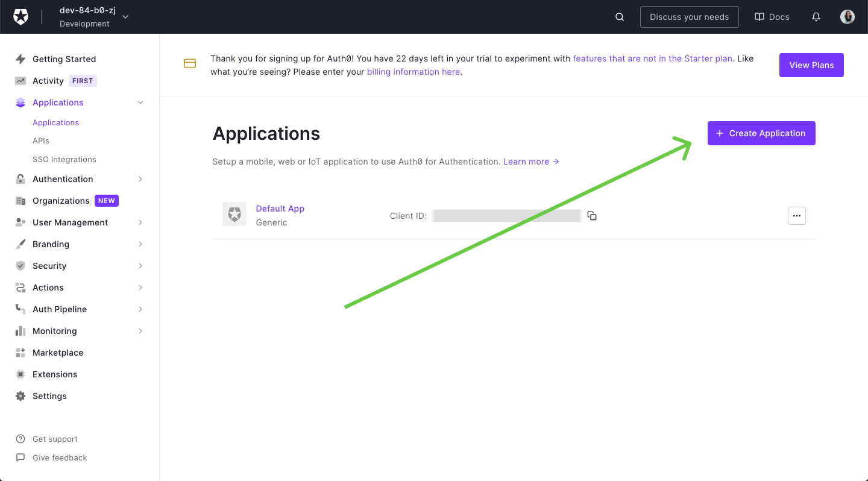Select APIs under Applications
The image size is (868, 481).
point(40,140)
